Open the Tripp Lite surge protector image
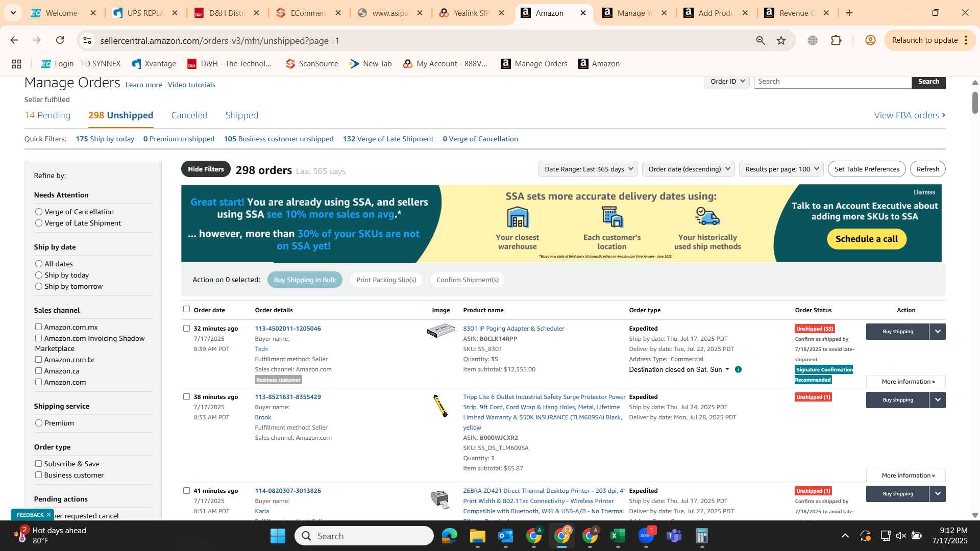Viewport: 980px width, 551px height. click(440, 406)
